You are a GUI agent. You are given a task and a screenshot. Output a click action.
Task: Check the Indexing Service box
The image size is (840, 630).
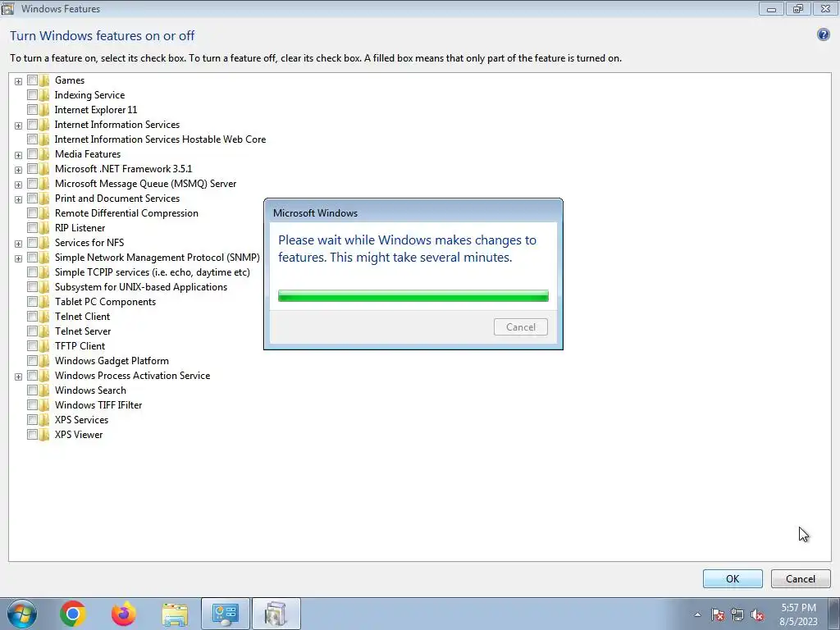pos(32,95)
